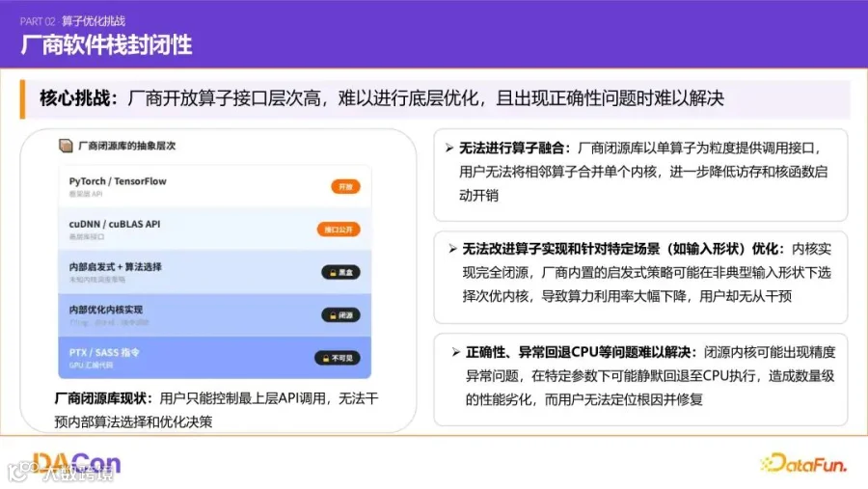Click the DataFun logo

803,464
